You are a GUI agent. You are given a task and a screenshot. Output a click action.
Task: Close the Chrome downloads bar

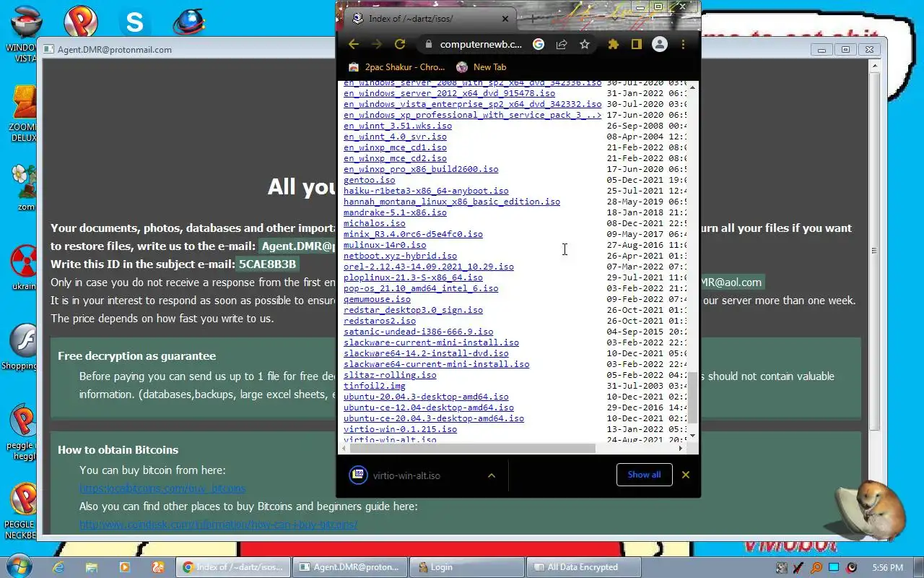click(x=686, y=475)
